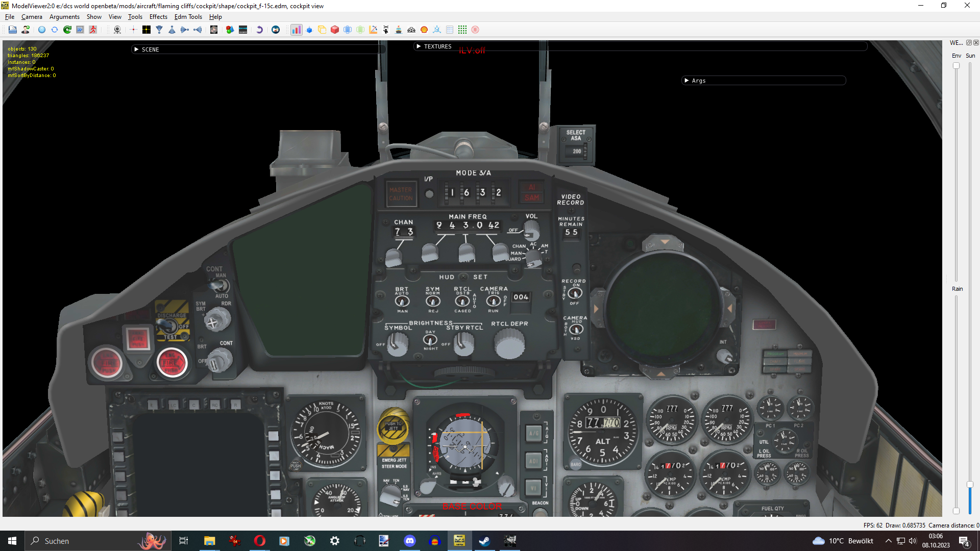Click the orange shell toolbar icon

click(424, 30)
